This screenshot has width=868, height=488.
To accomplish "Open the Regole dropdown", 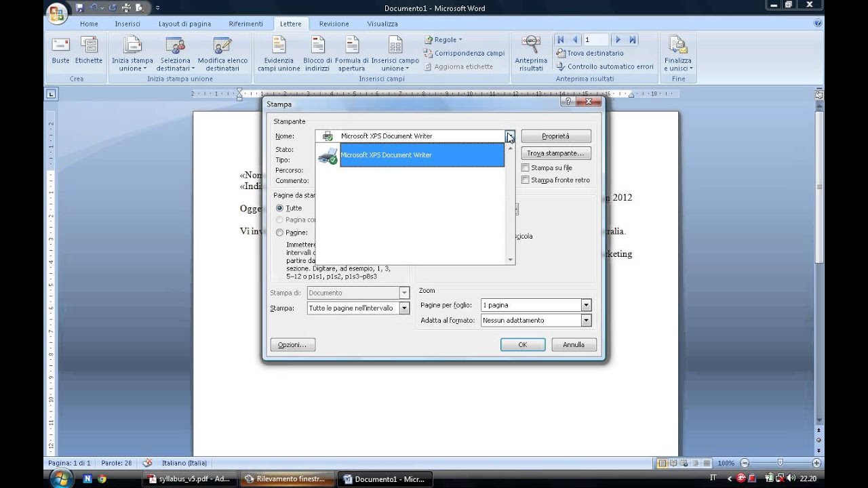I will [x=443, y=40].
